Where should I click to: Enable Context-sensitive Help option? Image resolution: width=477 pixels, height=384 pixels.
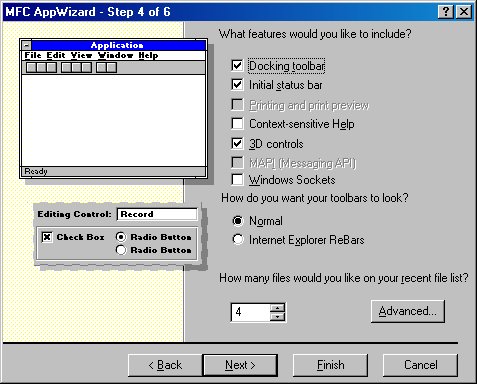[237, 124]
